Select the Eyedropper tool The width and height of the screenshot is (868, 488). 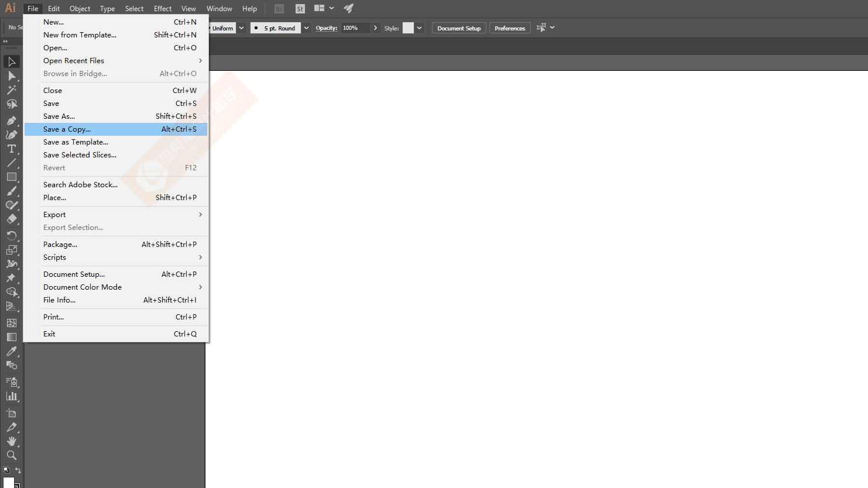(x=12, y=351)
